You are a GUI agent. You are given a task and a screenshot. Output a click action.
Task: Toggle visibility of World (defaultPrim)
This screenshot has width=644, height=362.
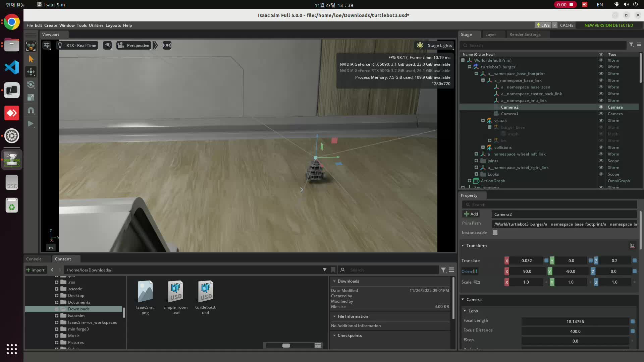601,60
